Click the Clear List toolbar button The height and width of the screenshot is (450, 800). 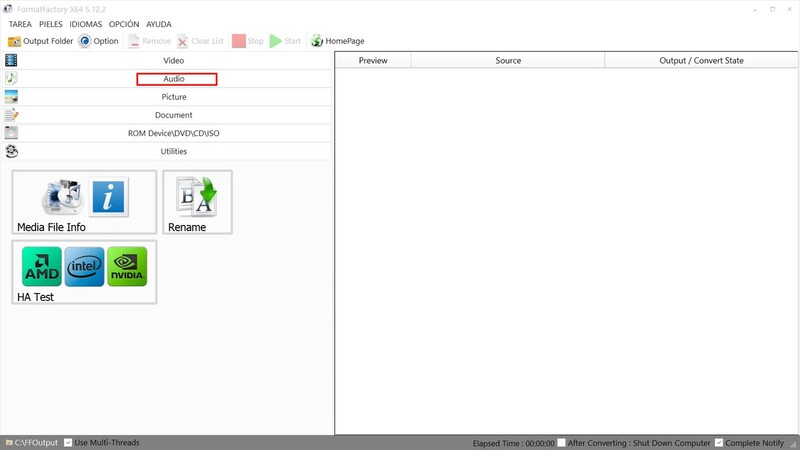coord(200,41)
